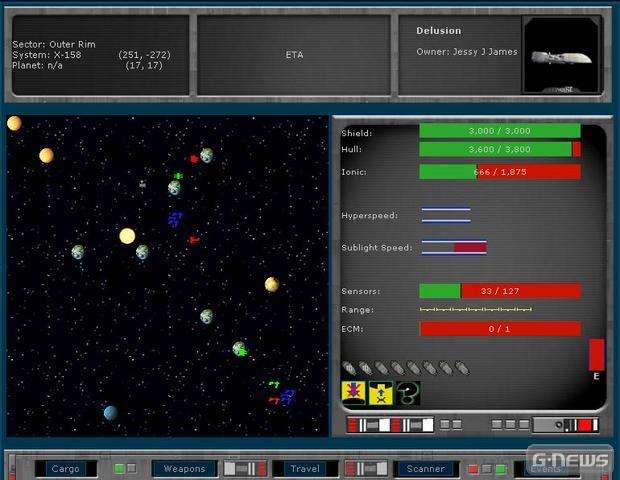Click the Sector: Outer Rim text
Image resolution: width=620 pixels, height=480 pixels.
(54, 44)
